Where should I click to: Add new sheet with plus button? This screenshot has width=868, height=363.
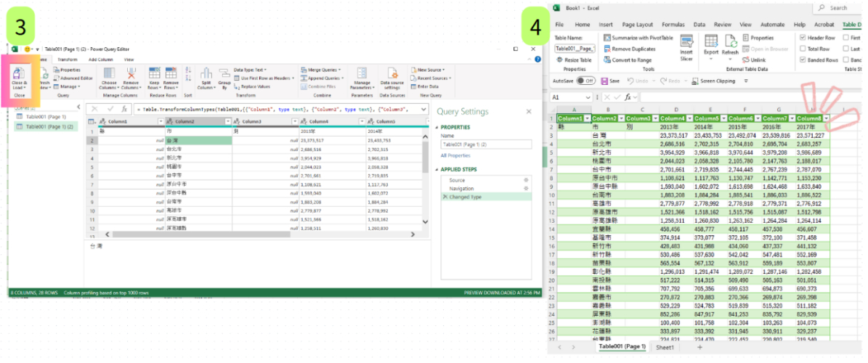point(699,347)
